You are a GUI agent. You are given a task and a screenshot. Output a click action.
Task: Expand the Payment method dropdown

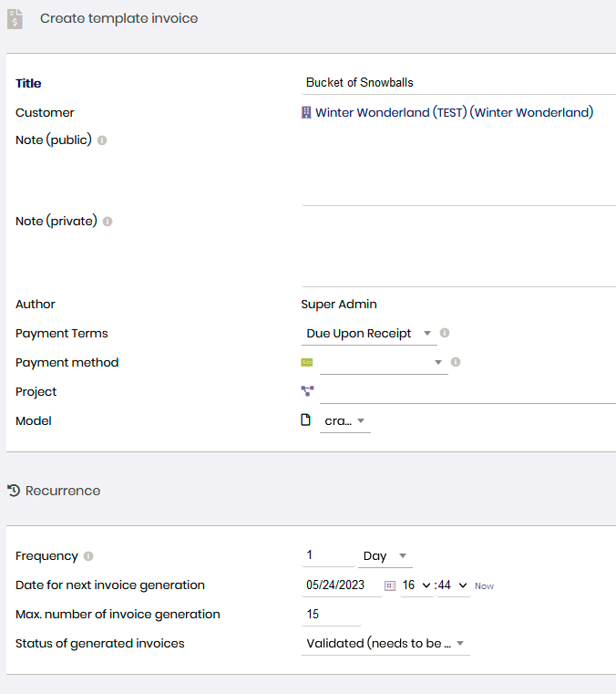coord(384,362)
